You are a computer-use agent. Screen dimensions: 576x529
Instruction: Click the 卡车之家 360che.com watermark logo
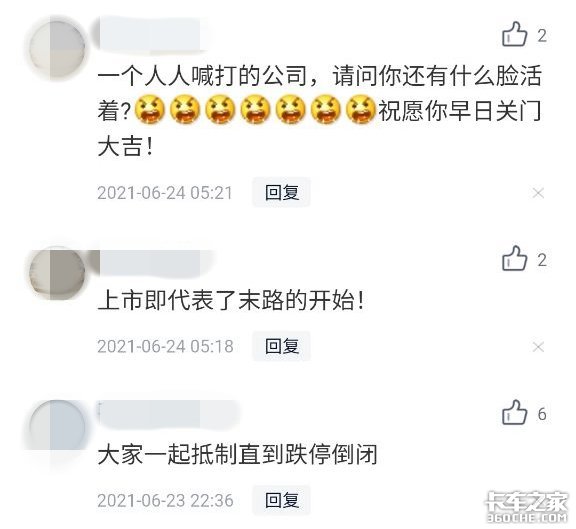[526, 508]
